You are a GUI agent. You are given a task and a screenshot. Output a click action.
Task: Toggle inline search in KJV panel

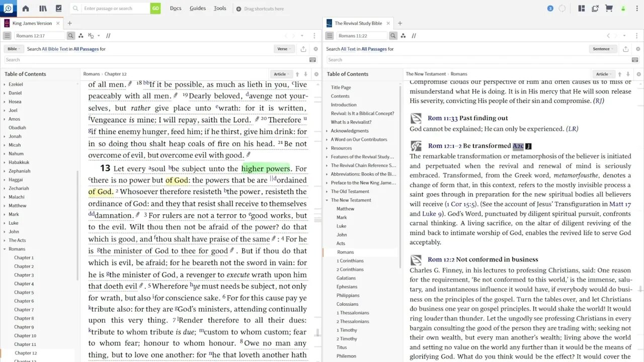[x=71, y=36]
